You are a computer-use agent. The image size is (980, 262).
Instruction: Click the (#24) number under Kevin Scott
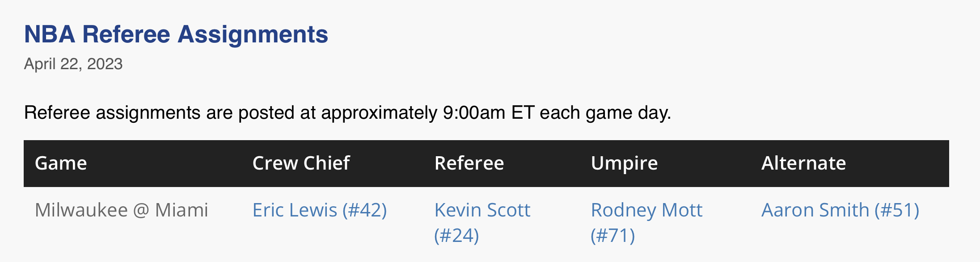point(456,236)
